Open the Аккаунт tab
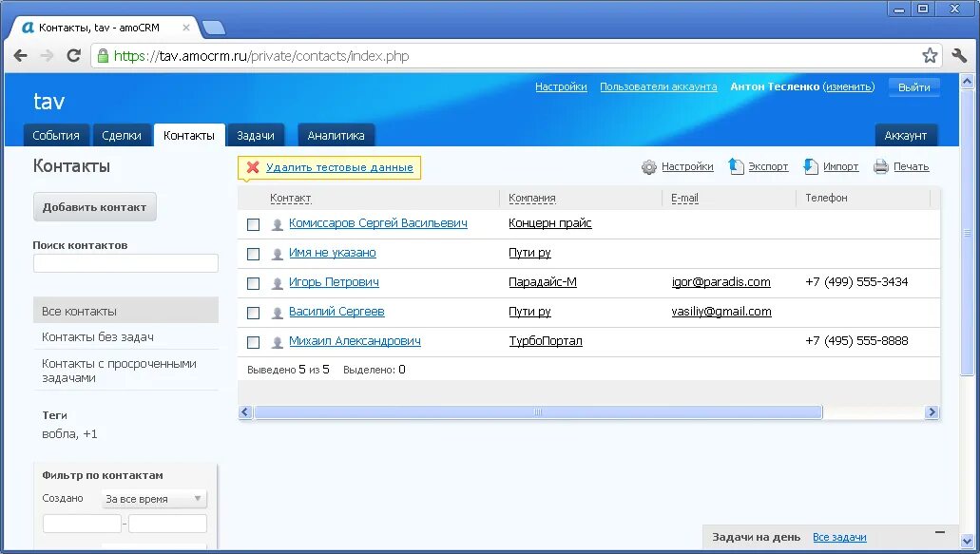Image resolution: width=980 pixels, height=554 pixels. (x=906, y=135)
